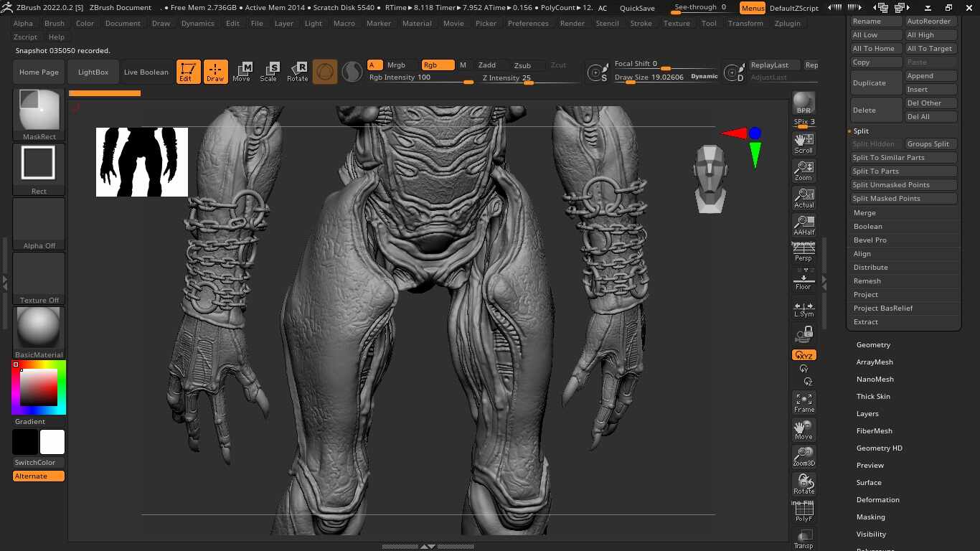The width and height of the screenshot is (980, 551).
Task: Expand the NanoMesh subpalette
Action: pyautogui.click(x=875, y=379)
